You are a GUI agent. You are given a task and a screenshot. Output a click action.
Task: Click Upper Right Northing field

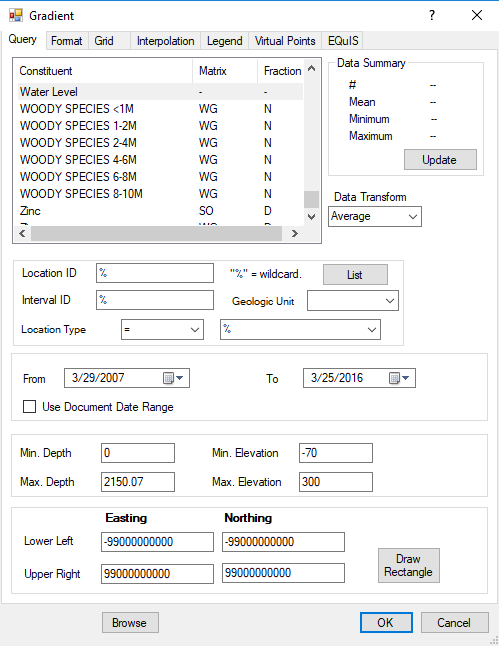click(283, 573)
